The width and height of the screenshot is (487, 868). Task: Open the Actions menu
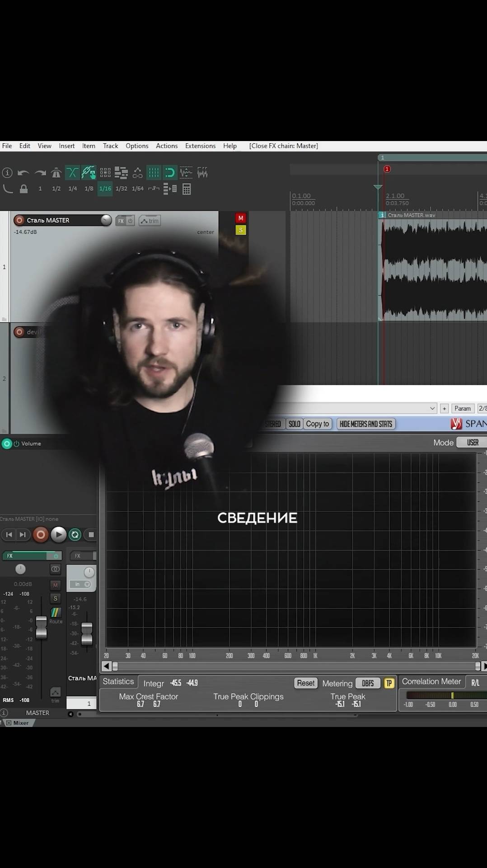167,146
